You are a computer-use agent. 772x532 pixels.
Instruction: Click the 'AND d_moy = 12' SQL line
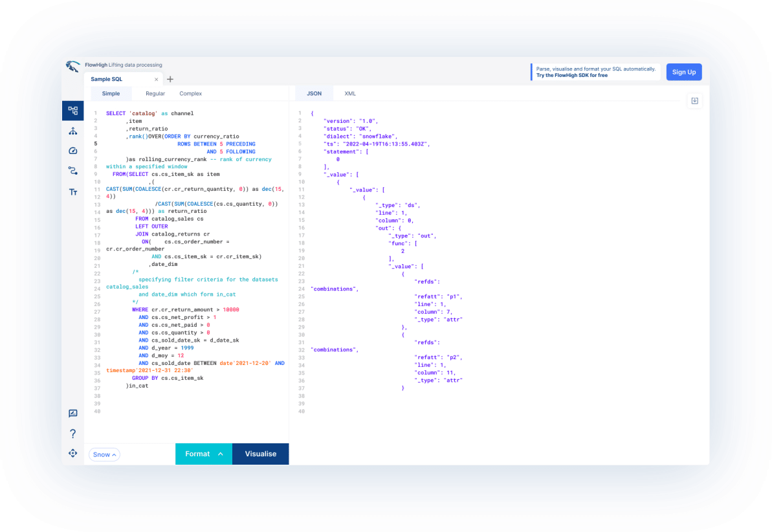click(x=161, y=356)
